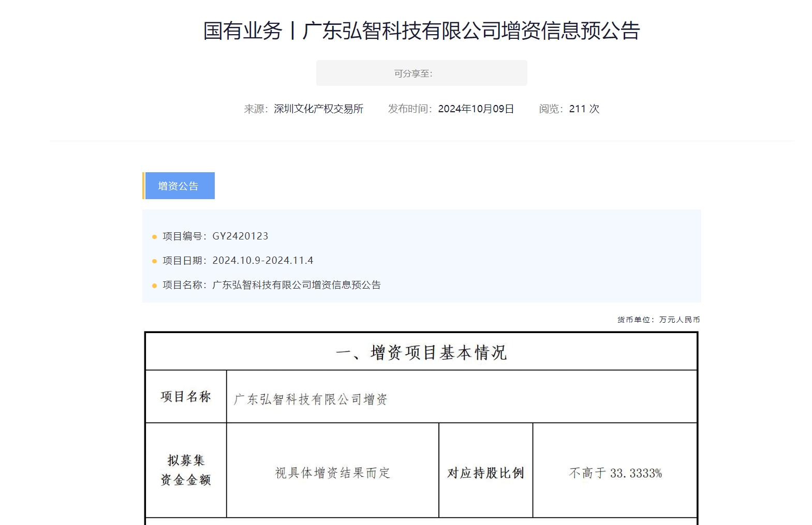Screen dimensions: 812x525
Task: Click the publish date 2024年10月09日
Action: pos(476,109)
